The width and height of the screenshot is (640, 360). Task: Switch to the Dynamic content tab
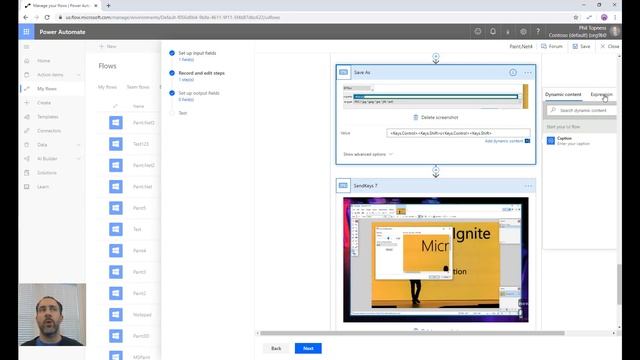[563, 95]
